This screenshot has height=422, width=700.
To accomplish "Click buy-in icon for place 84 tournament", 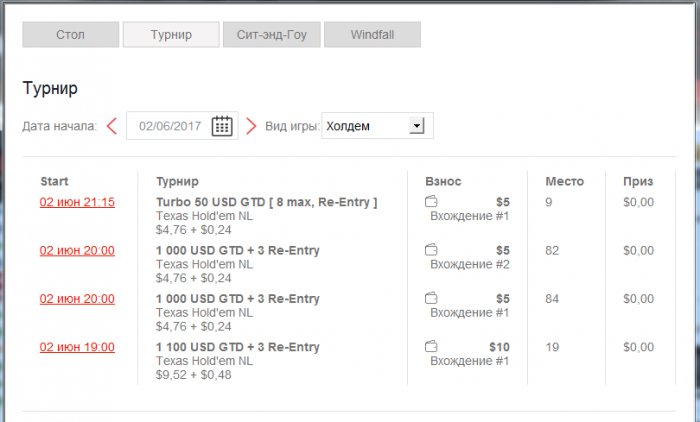I will (x=431, y=298).
